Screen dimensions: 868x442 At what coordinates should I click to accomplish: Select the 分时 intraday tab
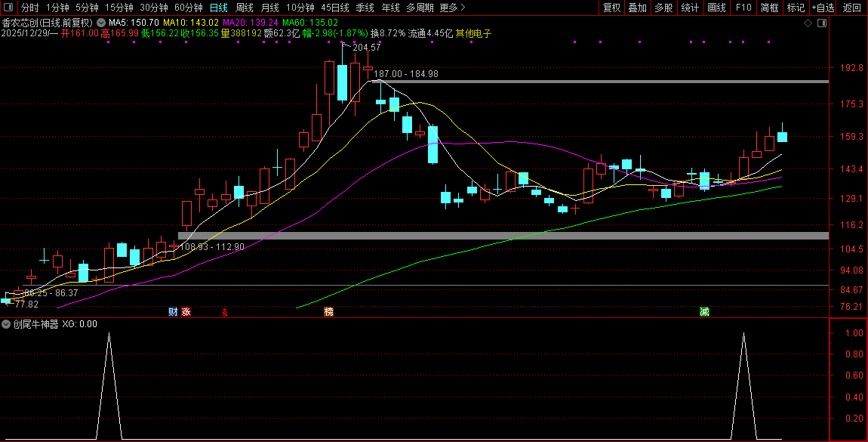pos(30,8)
